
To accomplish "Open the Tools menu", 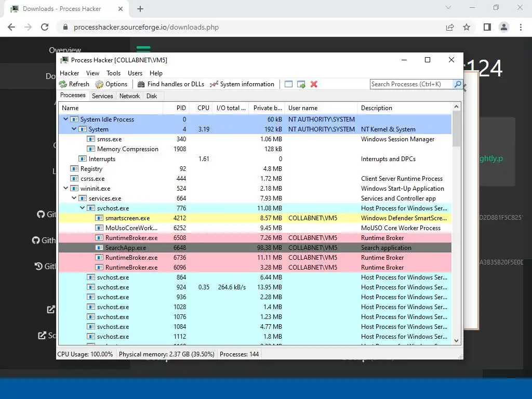I will coord(113,73).
